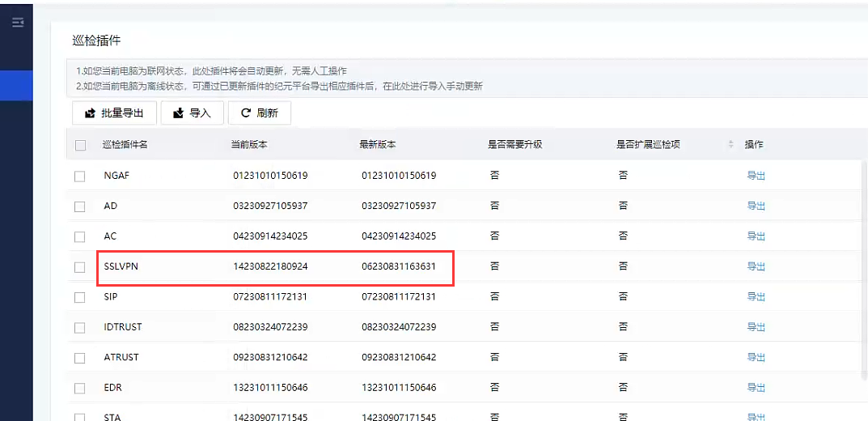
Task: Collapse the sidebar with the hamburger icon
Action: 17,23
